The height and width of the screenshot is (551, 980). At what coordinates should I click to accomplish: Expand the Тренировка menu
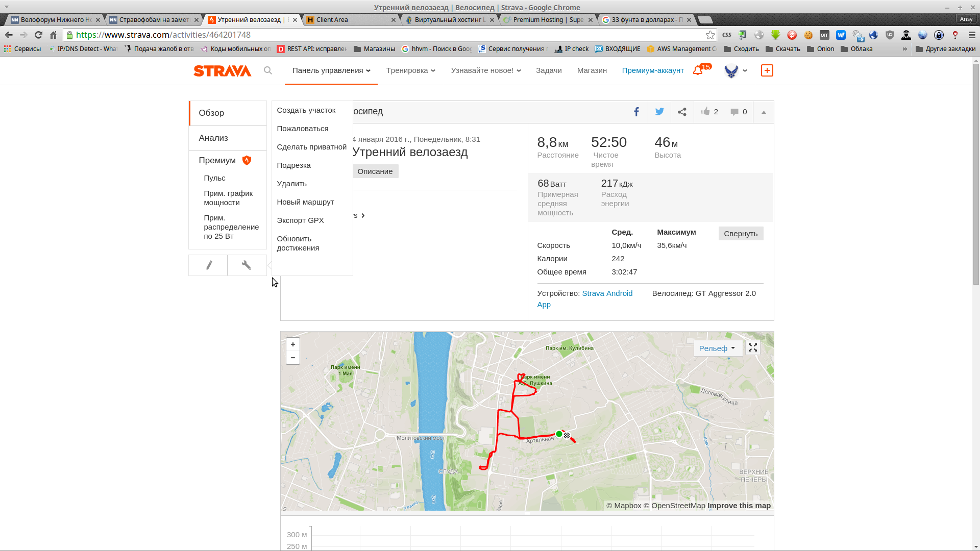[411, 70]
